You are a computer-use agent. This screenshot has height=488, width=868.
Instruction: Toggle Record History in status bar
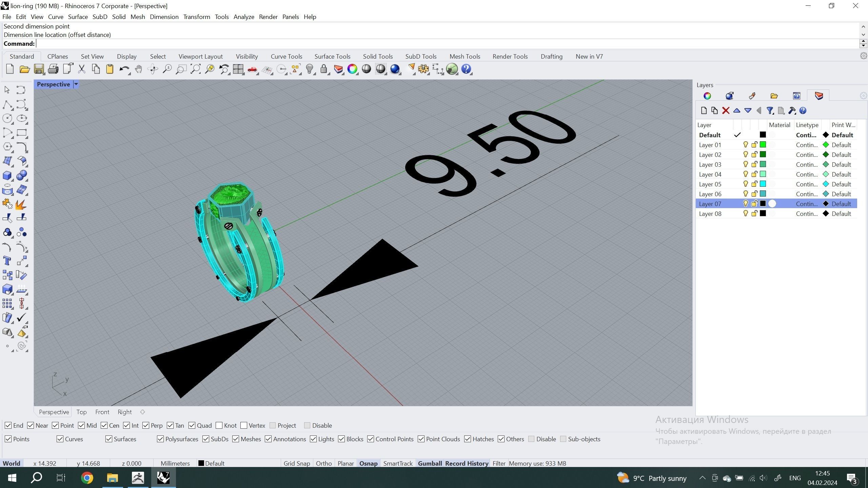(x=467, y=463)
